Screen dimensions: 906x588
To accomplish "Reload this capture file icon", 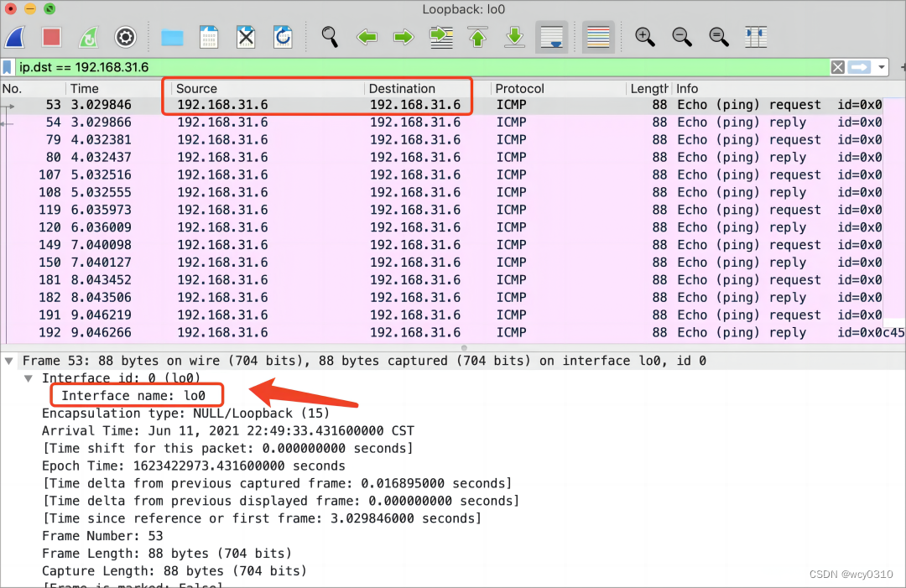I will point(283,38).
